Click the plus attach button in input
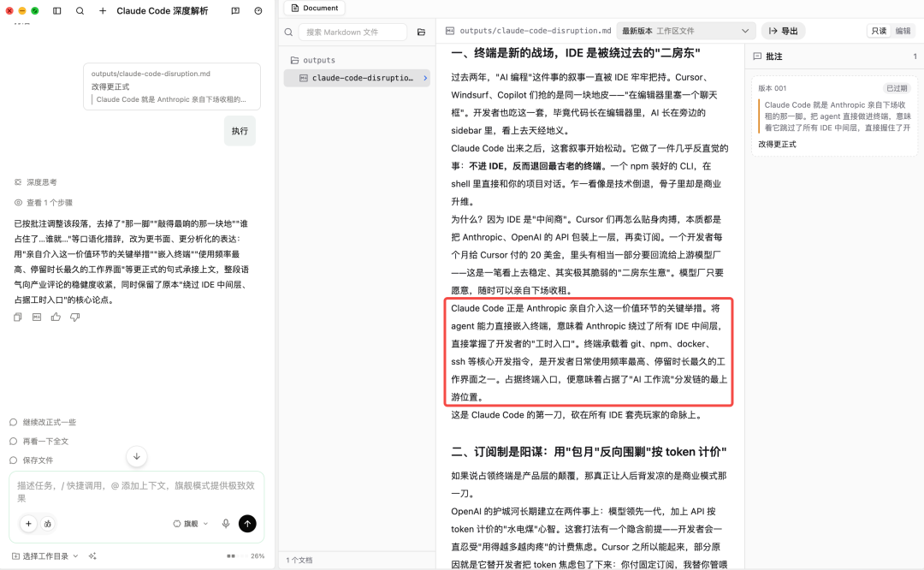 click(x=28, y=524)
